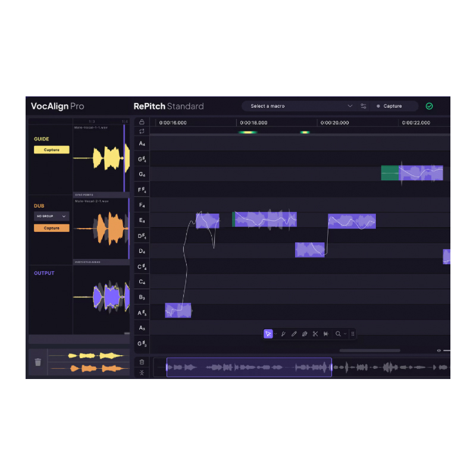Image resolution: width=476 pixels, height=476 pixels.
Task: Select the arrow pointer tool
Action: point(268,334)
